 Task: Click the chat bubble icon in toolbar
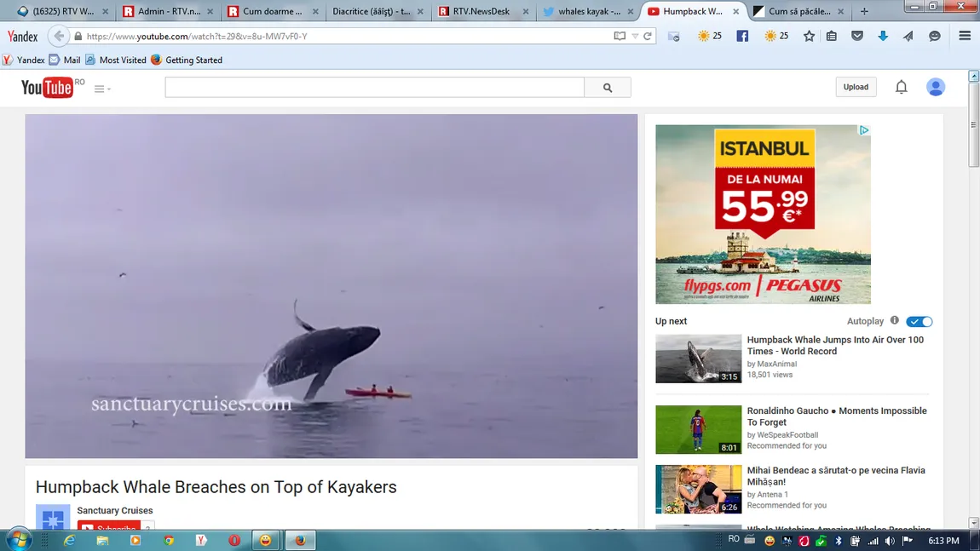tap(934, 36)
